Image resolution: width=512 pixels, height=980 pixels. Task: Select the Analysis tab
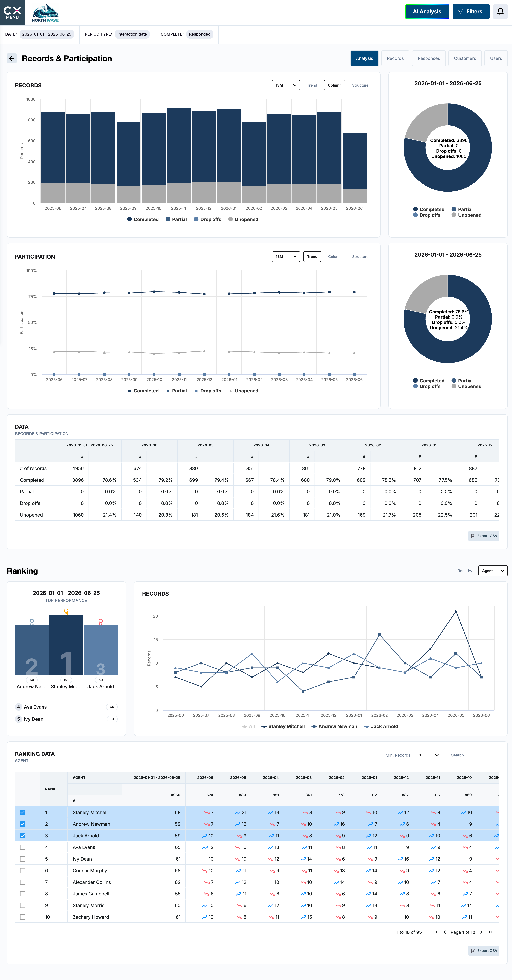(364, 59)
